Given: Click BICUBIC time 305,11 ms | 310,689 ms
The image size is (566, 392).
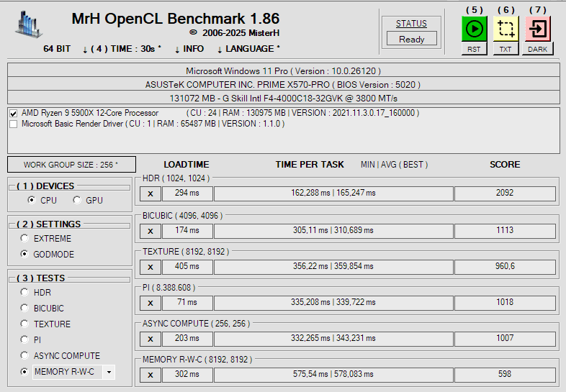Looking at the screenshot, I should [x=333, y=231].
